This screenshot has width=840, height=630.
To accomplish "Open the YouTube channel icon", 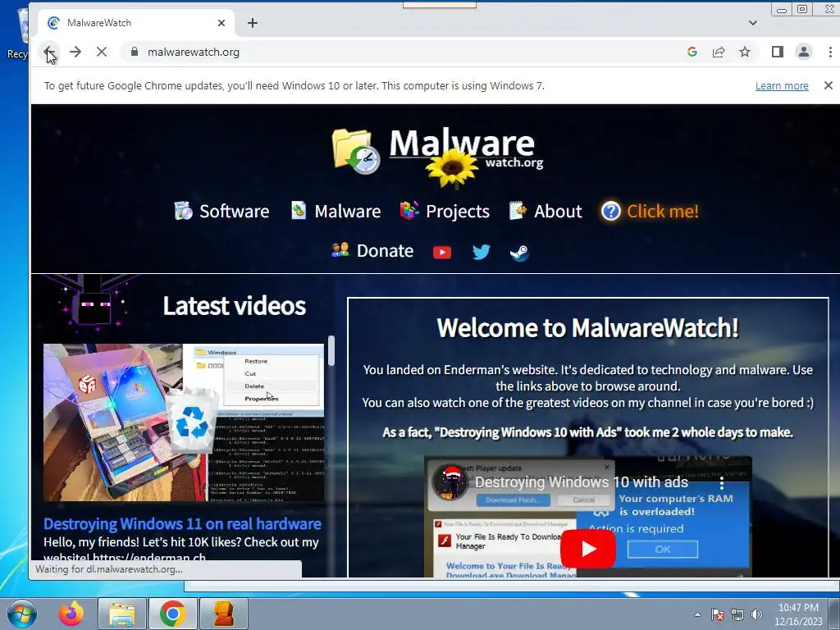I will pyautogui.click(x=442, y=253).
